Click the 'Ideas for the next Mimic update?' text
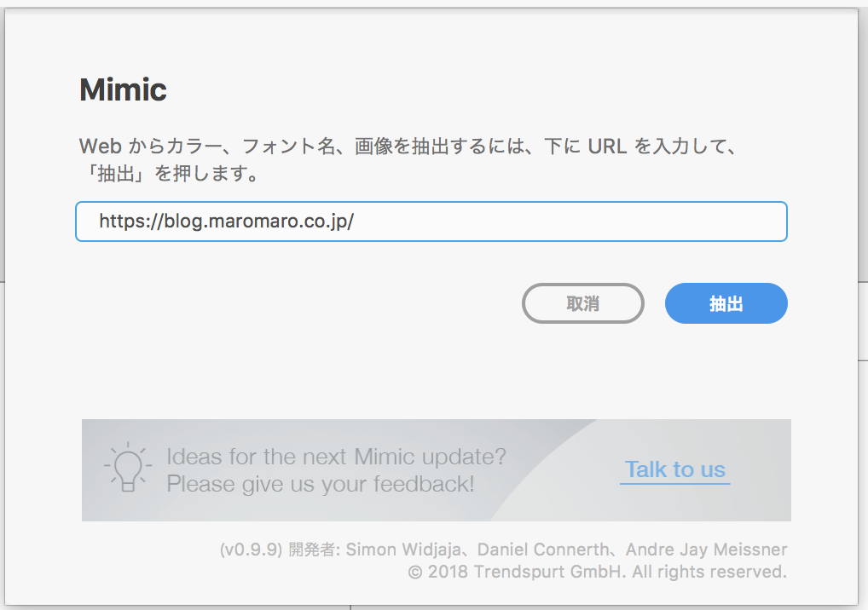 336,457
